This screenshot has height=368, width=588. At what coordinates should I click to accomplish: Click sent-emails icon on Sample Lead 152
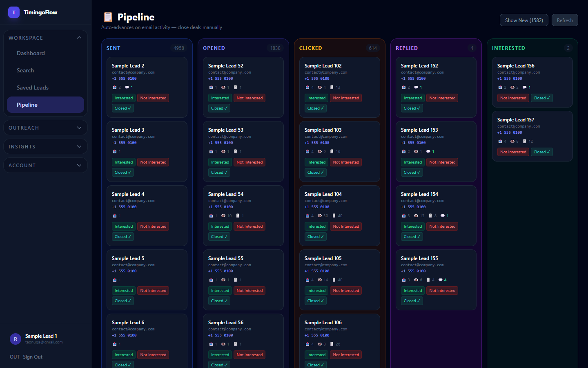tap(403, 88)
